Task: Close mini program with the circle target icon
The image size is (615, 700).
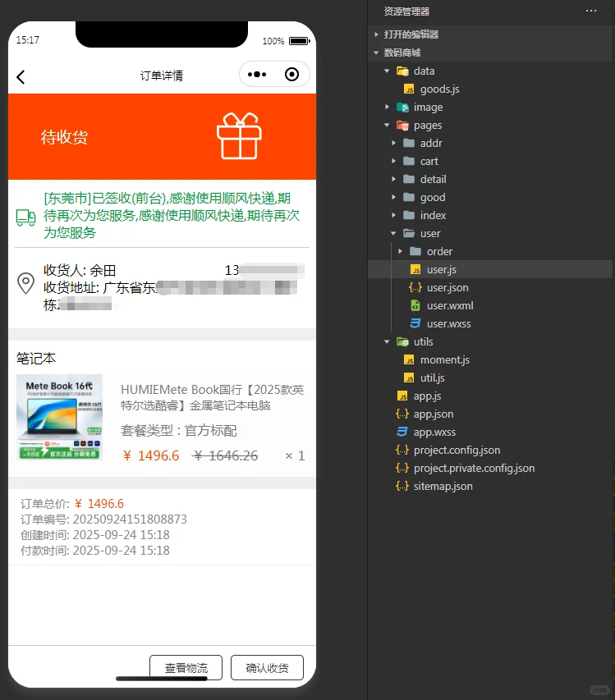Action: 291,74
